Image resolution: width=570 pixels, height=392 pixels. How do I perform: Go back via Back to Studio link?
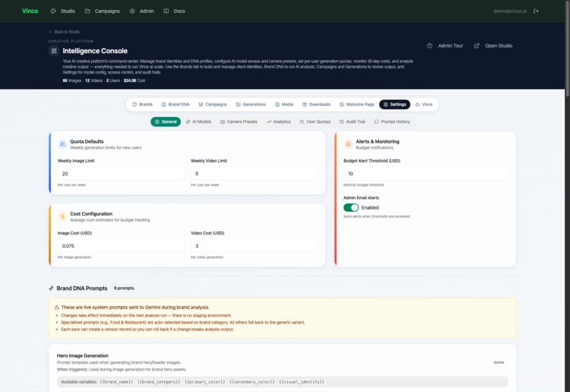click(64, 32)
